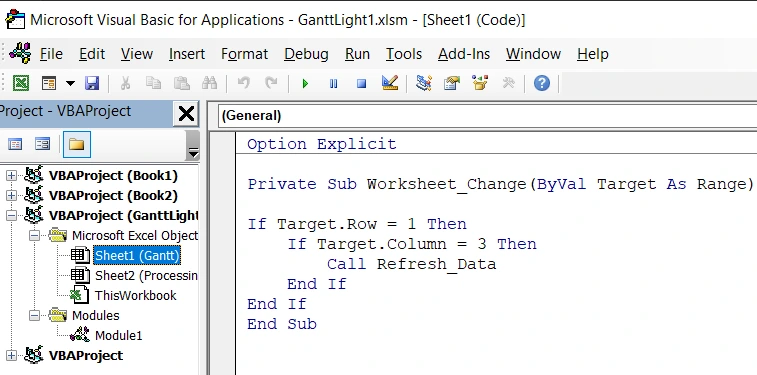Open the File menu
Image resolution: width=757 pixels, height=375 pixels.
click(51, 54)
